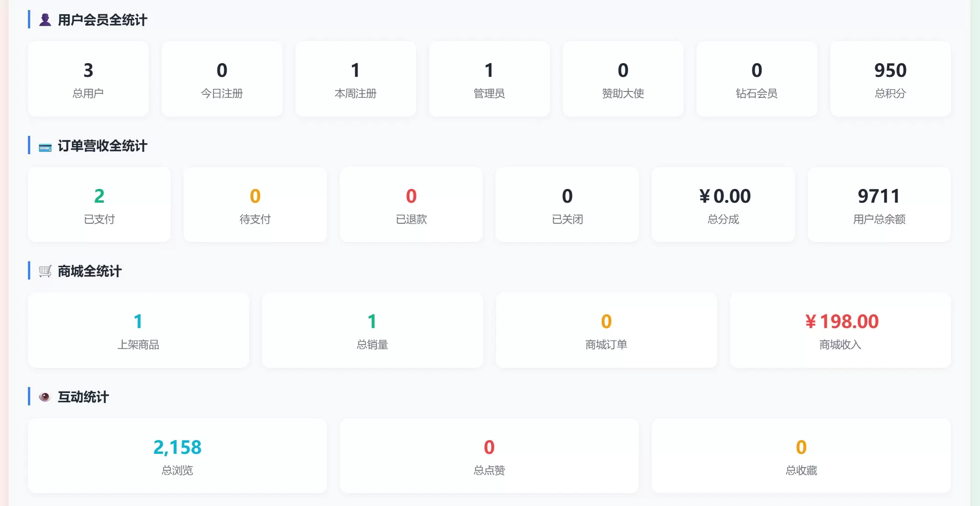Viewport: 980px width, 506px height.
Task: Select the 商城全统计 section heading
Action: click(x=89, y=271)
